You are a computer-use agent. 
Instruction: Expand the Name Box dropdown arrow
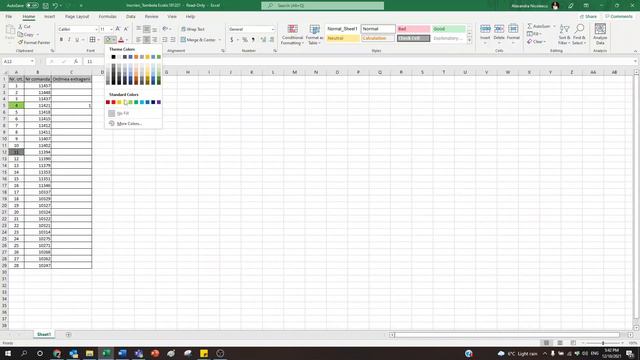(x=32, y=61)
